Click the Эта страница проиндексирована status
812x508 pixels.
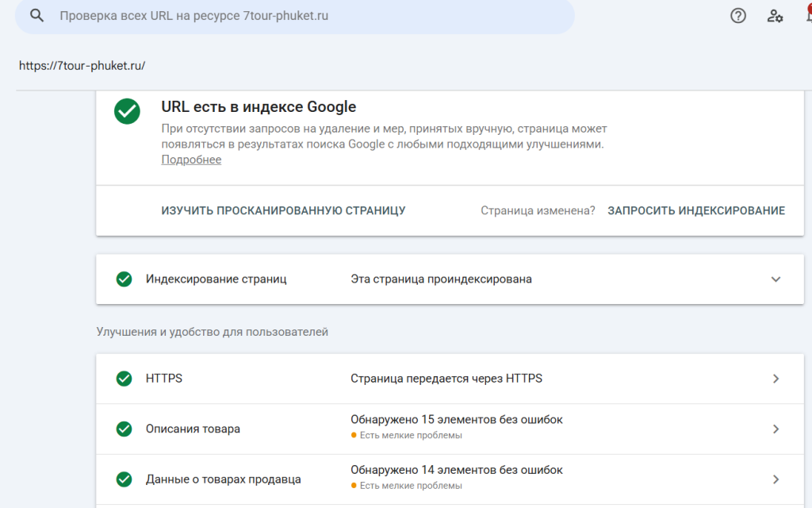pos(441,279)
